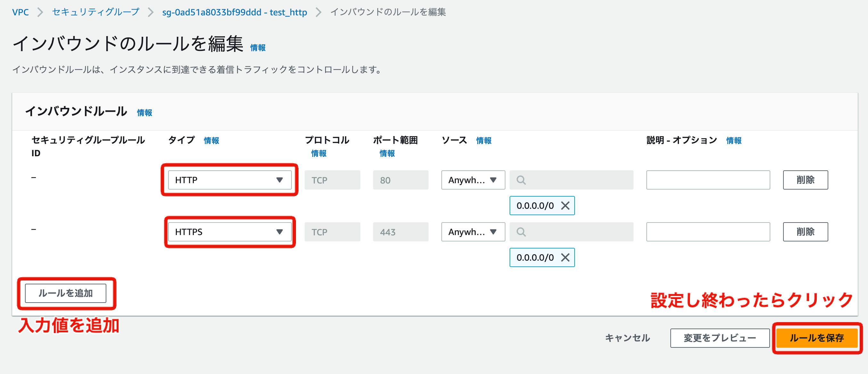Expand the Anywhere source dropdown for the HTTP rule
Screen dimensions: 868x374
click(473, 180)
